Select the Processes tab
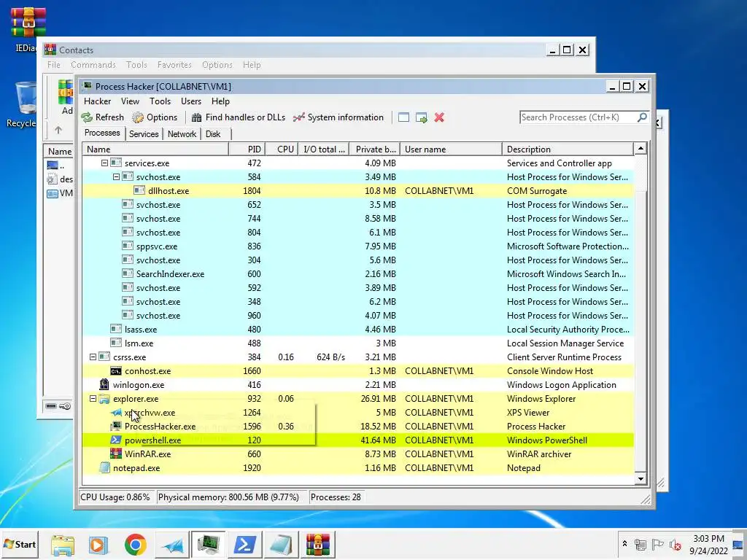Viewport: 747px width, 560px height. pyautogui.click(x=102, y=133)
